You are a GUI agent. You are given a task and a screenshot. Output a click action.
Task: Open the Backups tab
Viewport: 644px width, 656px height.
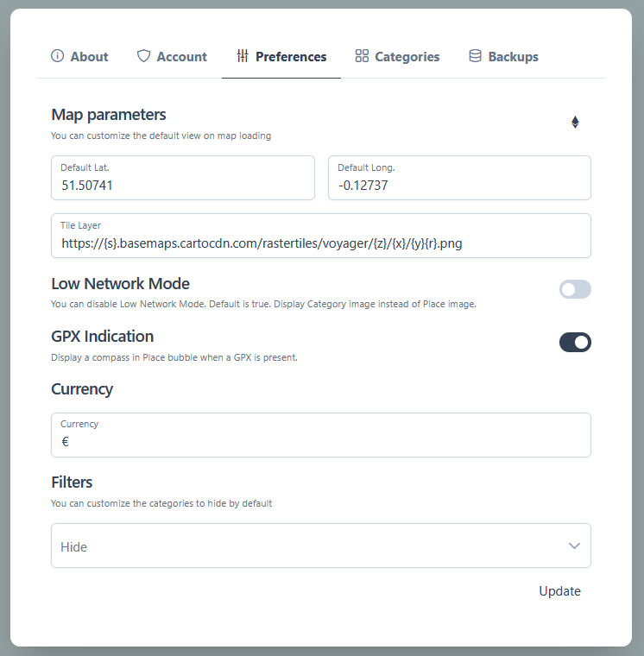[x=513, y=57]
